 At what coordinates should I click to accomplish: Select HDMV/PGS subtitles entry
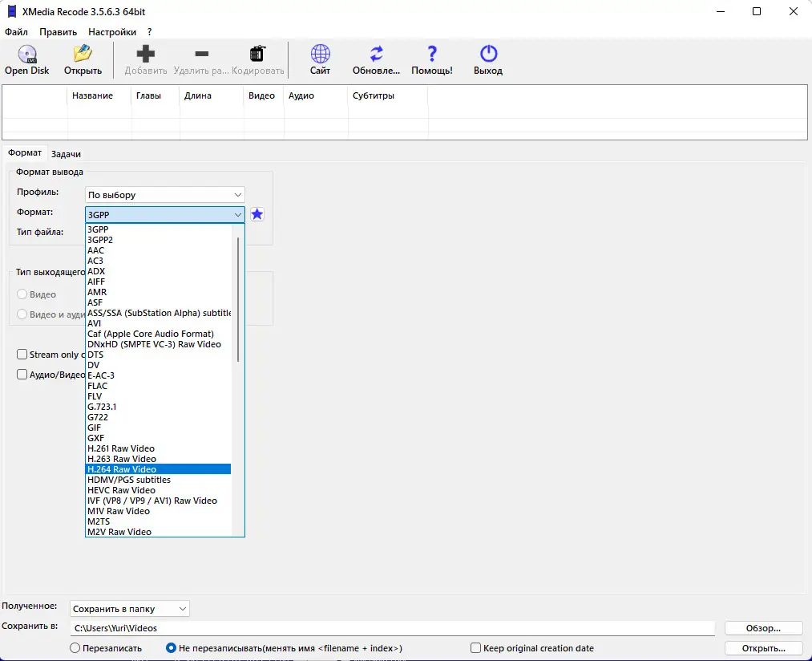click(x=158, y=480)
